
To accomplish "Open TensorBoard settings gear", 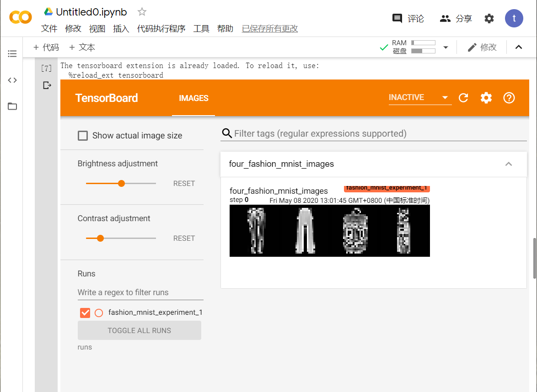I will point(486,98).
